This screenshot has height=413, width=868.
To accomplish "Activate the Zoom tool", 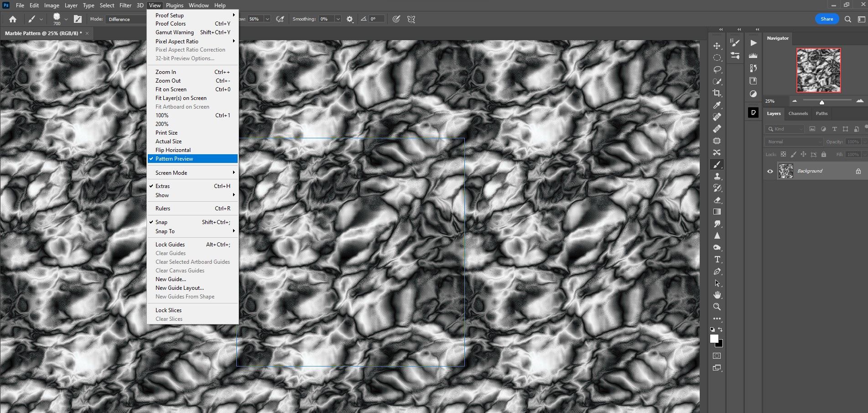I will 717,307.
